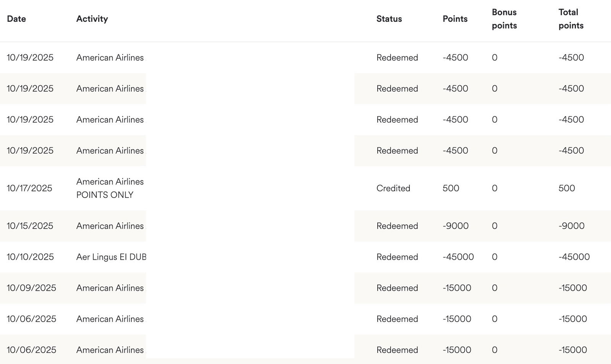Select the 10/10/2025 date cell
This screenshot has width=611, height=364.
(30, 257)
